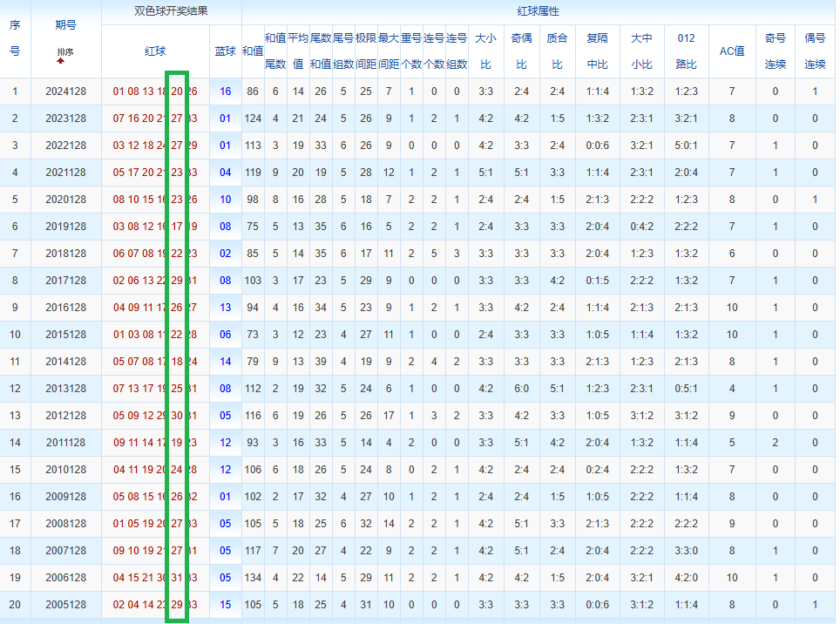840x624 pixels.
Task: Click blue ball 13 in row 2016128
Action: (x=226, y=308)
